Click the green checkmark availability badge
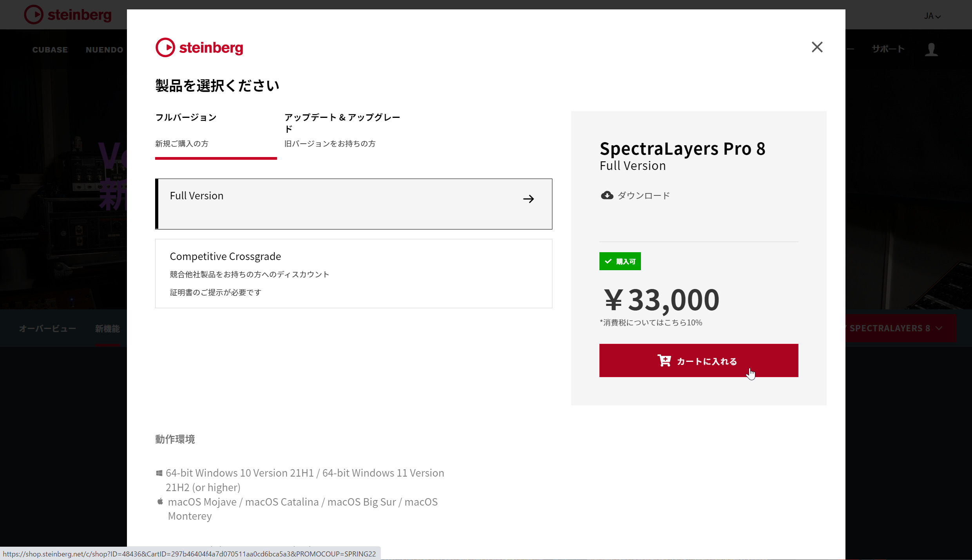 620,261
